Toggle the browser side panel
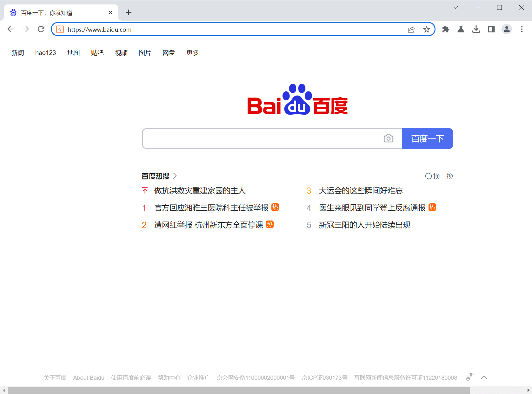Image resolution: width=532 pixels, height=394 pixels. 491,30
